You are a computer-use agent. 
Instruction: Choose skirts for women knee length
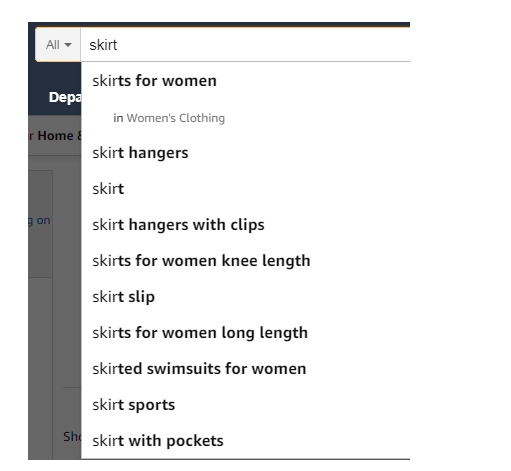pyautogui.click(x=245, y=261)
